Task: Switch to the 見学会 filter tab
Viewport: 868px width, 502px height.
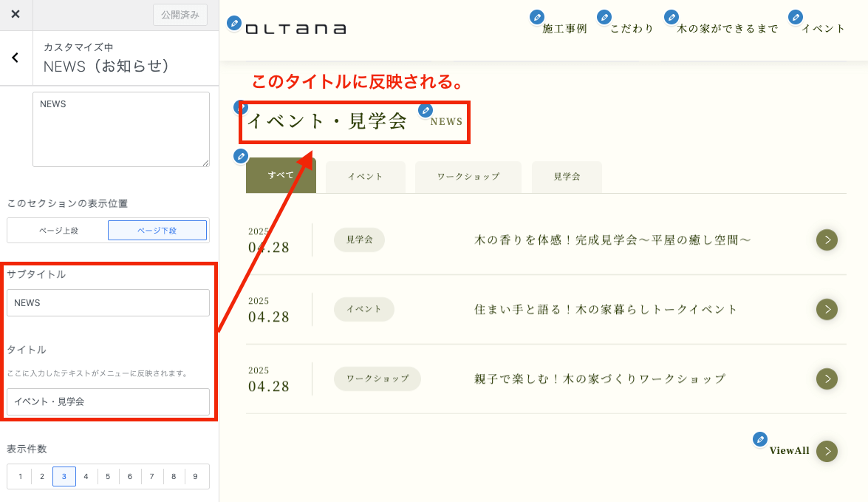Action: [567, 177]
